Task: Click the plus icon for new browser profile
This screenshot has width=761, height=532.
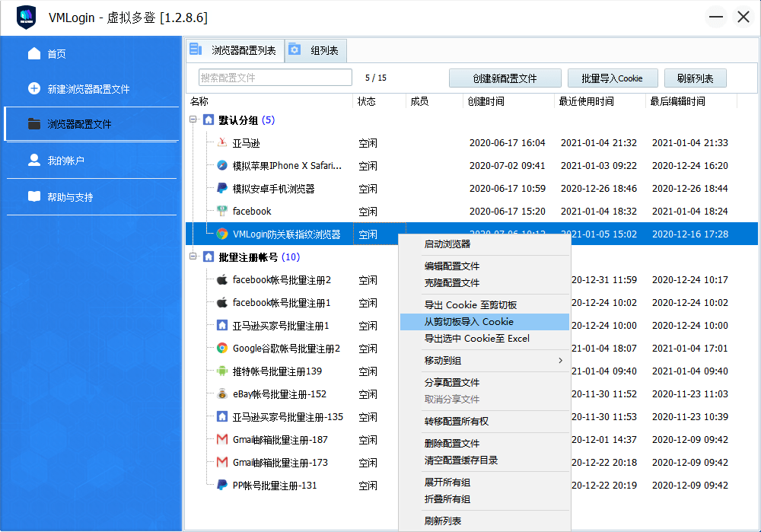Action: [x=34, y=88]
